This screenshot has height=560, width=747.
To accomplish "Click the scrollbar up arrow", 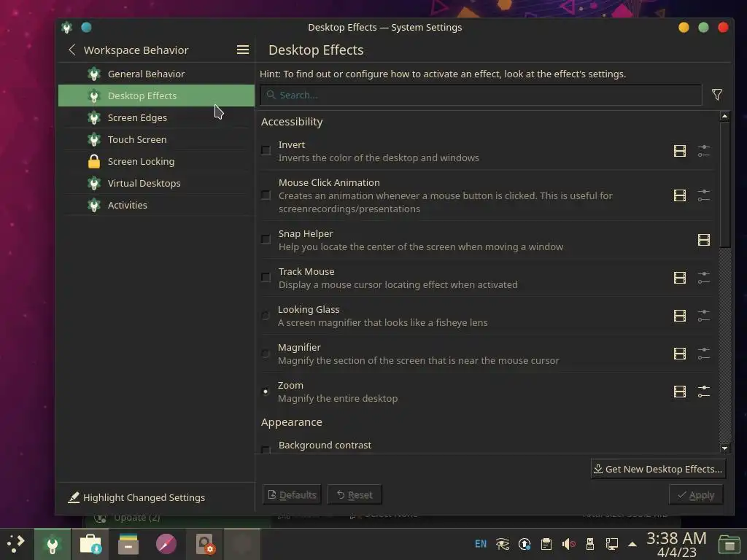I will [724, 116].
